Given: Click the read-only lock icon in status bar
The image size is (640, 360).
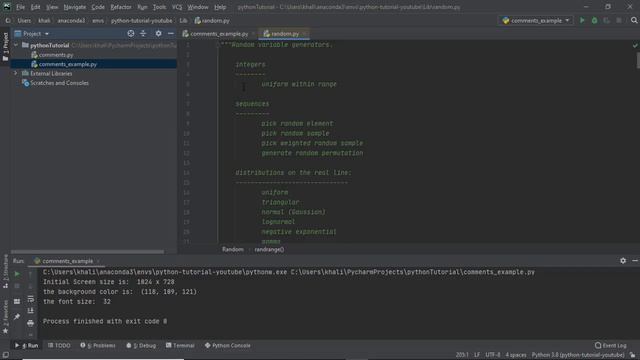Looking at the screenshot, I should click(x=632, y=355).
